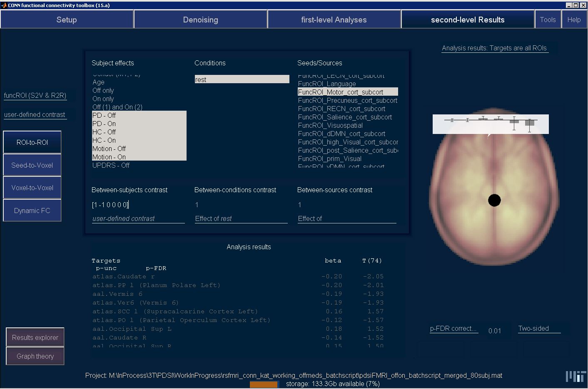Select Seed-to-Voxel analysis button
Image resolution: width=588 pixels, height=389 pixels.
click(x=32, y=165)
